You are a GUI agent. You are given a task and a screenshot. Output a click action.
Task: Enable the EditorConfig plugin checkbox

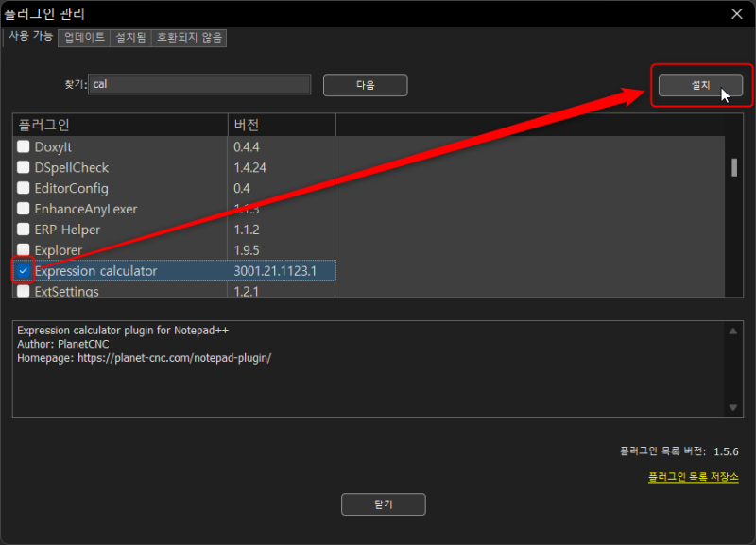[23, 188]
